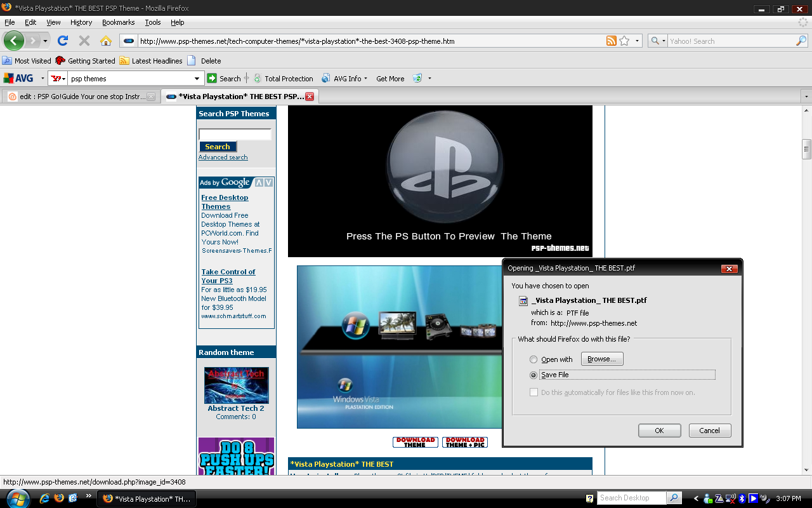Launch Firefox from quick launch bar
This screenshot has width=812, height=508.
point(59,498)
